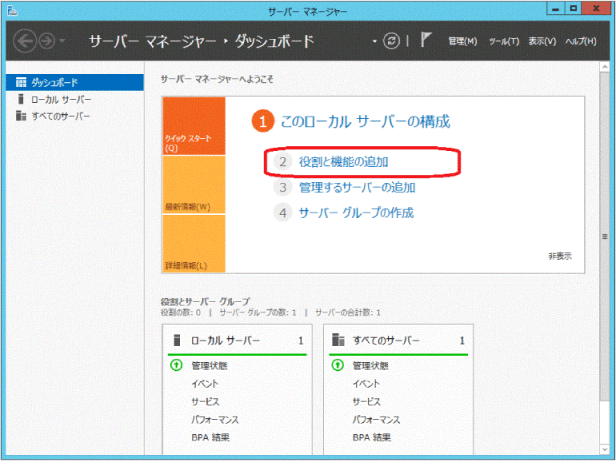Viewport: 616px width, 461px height.
Task: Open the ツール(T) menu
Action: [x=504, y=41]
